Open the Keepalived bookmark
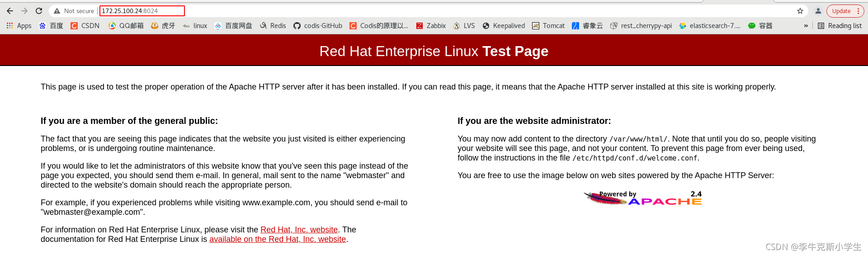 (x=504, y=26)
